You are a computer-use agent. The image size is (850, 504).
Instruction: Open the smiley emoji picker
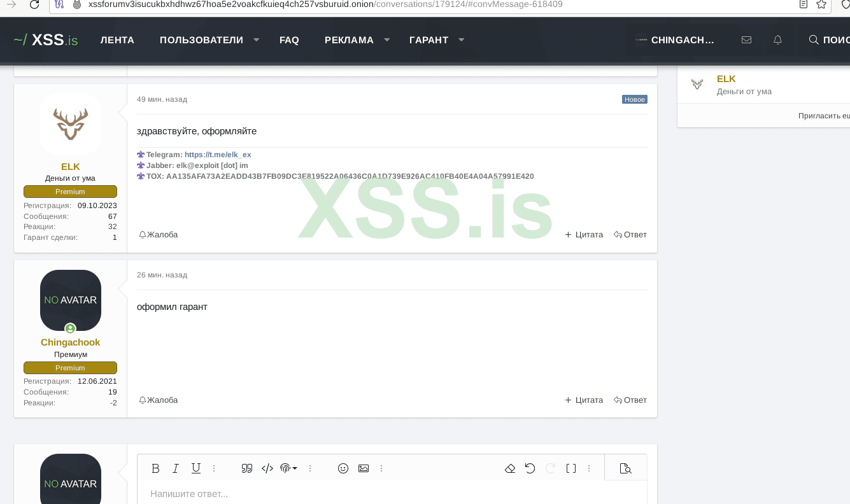[343, 468]
